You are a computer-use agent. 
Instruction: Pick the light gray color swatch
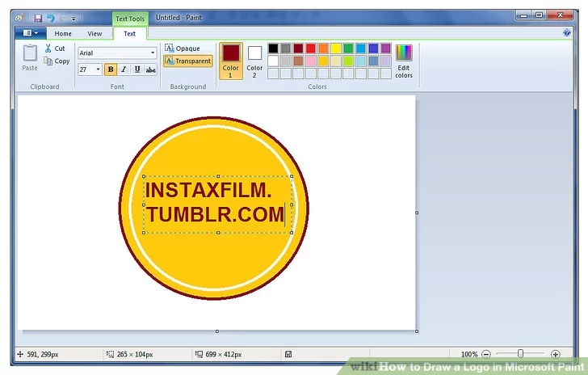pyautogui.click(x=286, y=61)
